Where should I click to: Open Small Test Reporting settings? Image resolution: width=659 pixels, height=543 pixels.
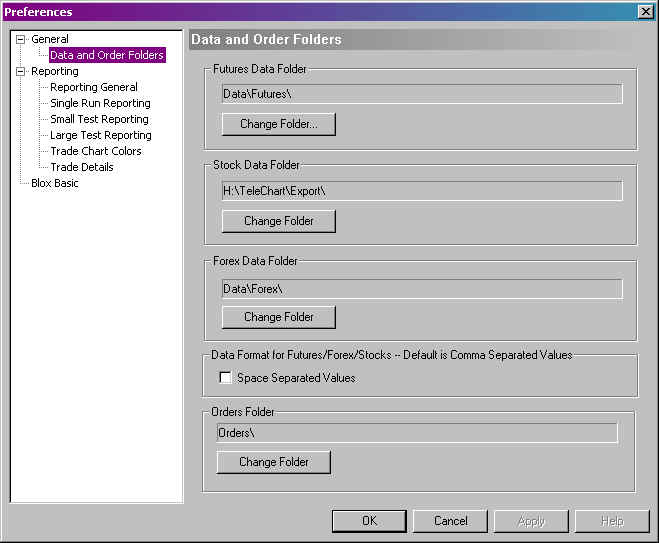[99, 120]
